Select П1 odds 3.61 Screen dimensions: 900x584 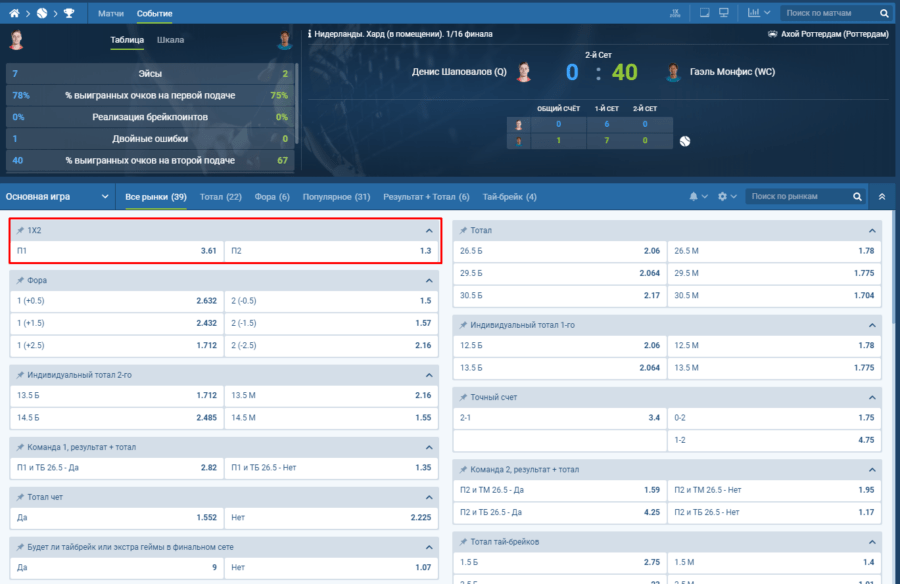[116, 251]
